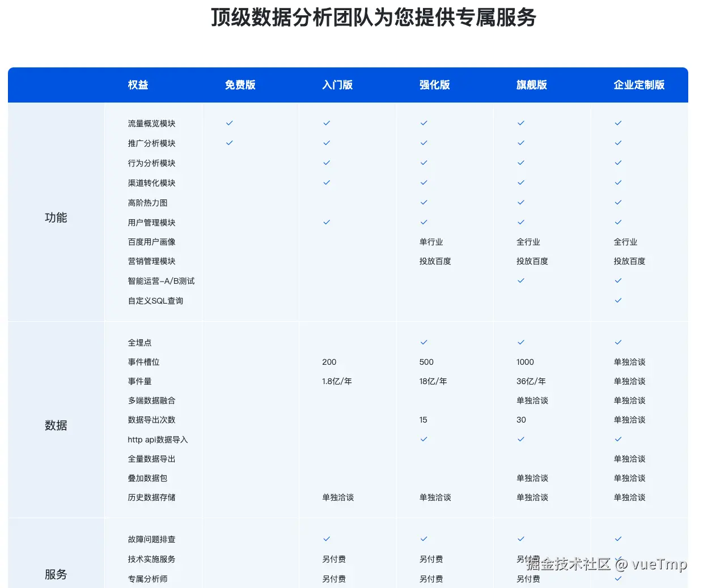Viewport: 703px width, 588px height.
Task: Select http api数据导入 checkmark under 强化版
Action: click(x=424, y=439)
